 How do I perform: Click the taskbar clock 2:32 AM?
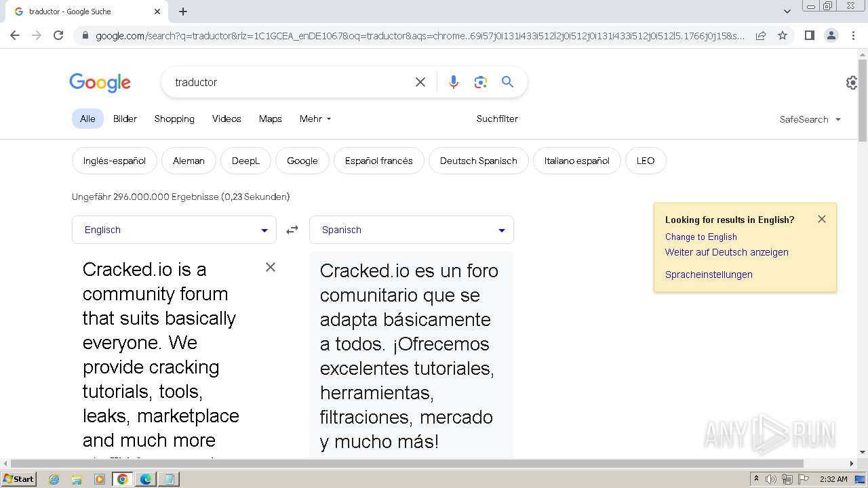pyautogui.click(x=833, y=479)
